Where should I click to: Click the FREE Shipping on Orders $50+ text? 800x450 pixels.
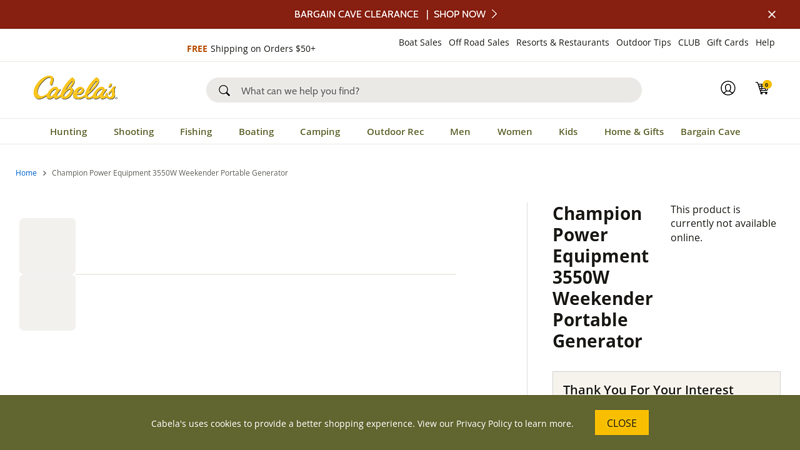(251, 48)
